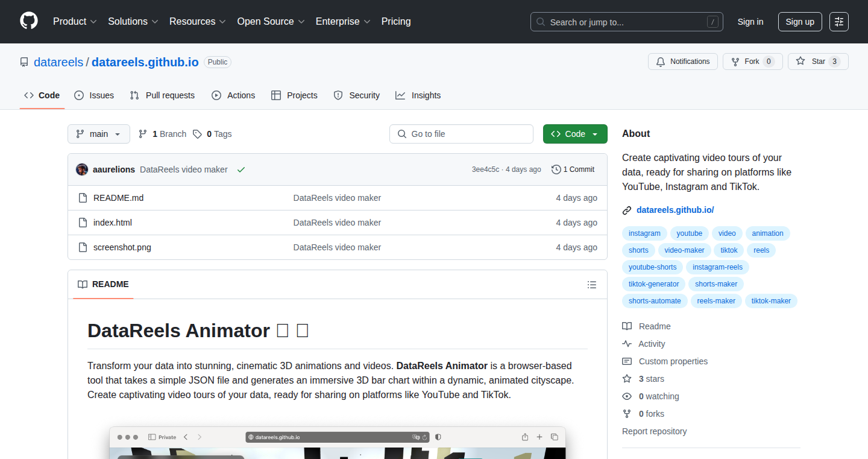Open commit hash 3ee4c5c
This screenshot has width=868, height=459.
tap(485, 169)
